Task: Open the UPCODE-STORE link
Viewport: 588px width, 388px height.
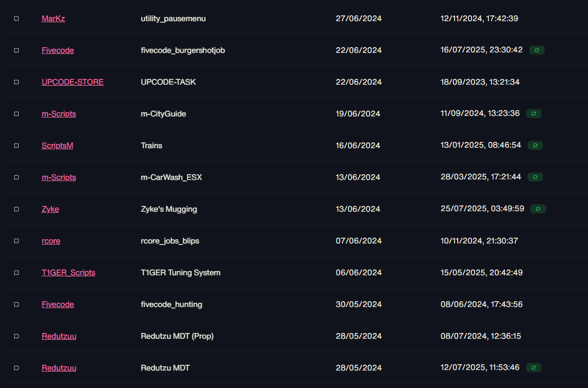Action: [73, 82]
